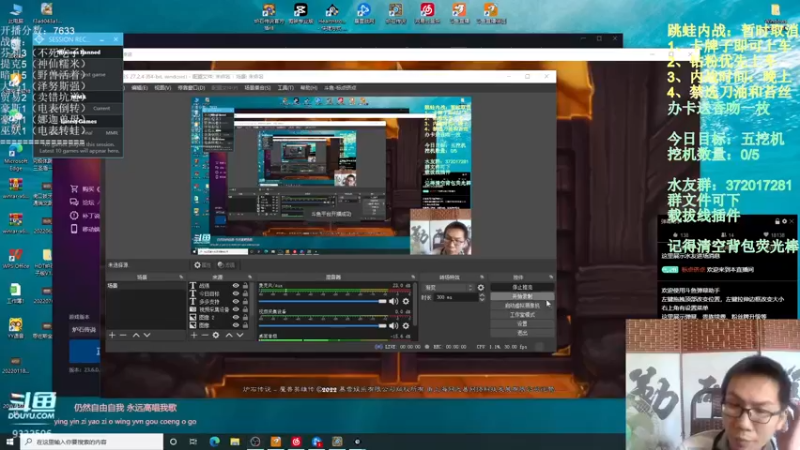Viewport: 800px width, 450px height.
Task: Click 属性 properties button above the docks
Action: click(x=202, y=265)
